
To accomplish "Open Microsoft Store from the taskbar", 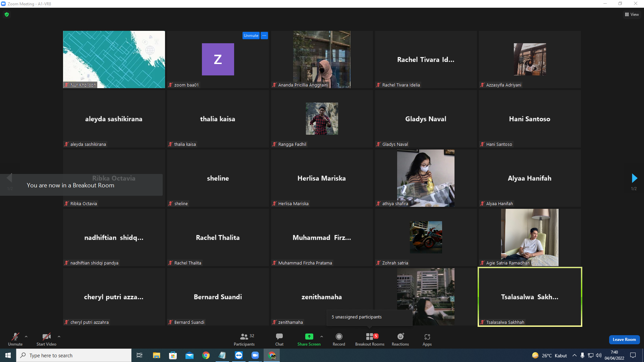I will tap(173, 355).
